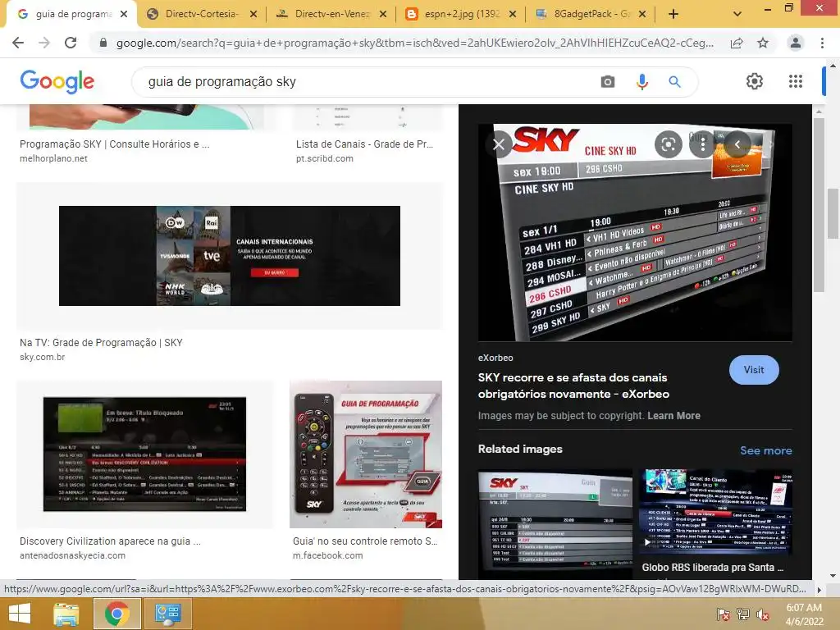The width and height of the screenshot is (840, 630).
Task: Click the melhorplano.net source text
Action: click(53, 158)
